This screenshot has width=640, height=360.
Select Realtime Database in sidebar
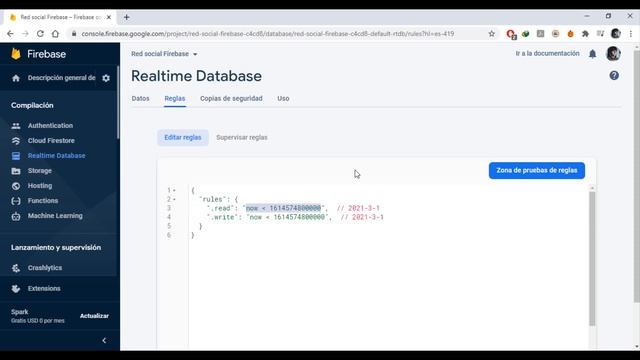click(56, 156)
